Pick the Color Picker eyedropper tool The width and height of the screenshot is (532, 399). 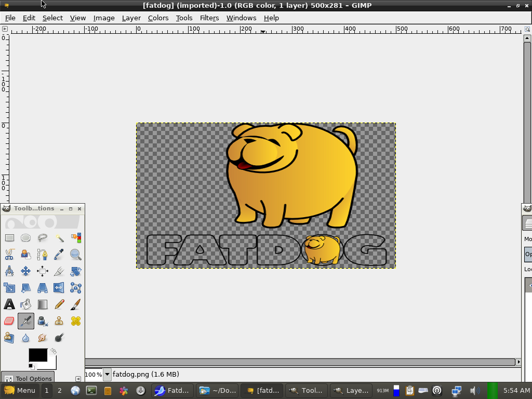(59, 255)
